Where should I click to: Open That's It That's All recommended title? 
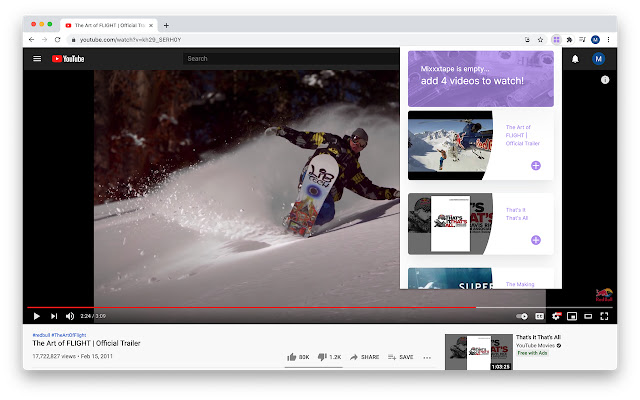point(538,337)
